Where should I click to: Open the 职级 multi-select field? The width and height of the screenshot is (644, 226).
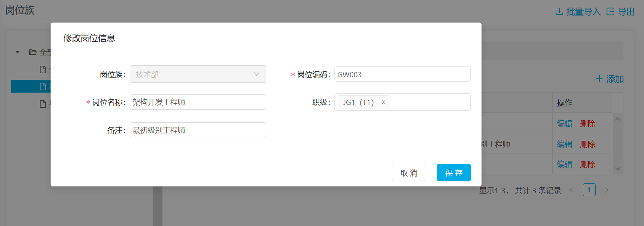429,102
